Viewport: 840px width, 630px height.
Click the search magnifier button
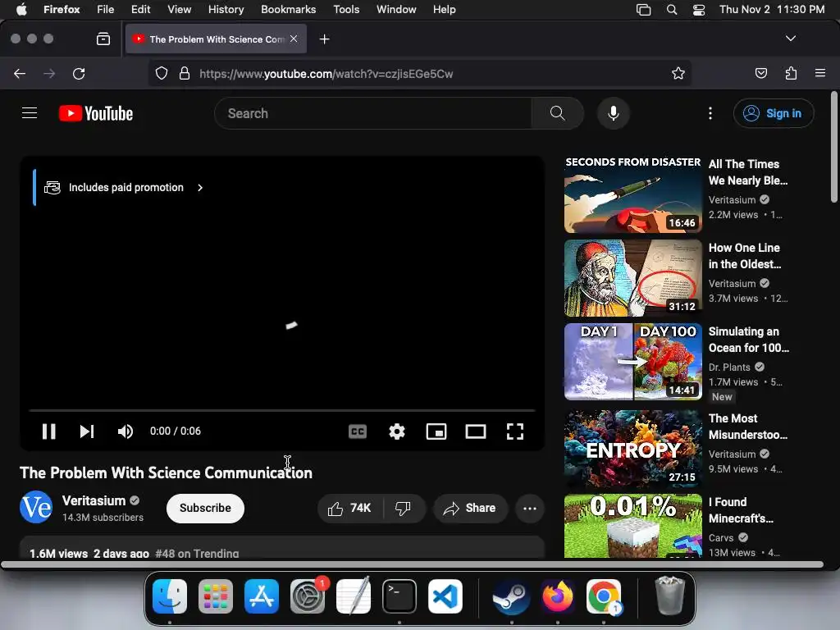(557, 113)
